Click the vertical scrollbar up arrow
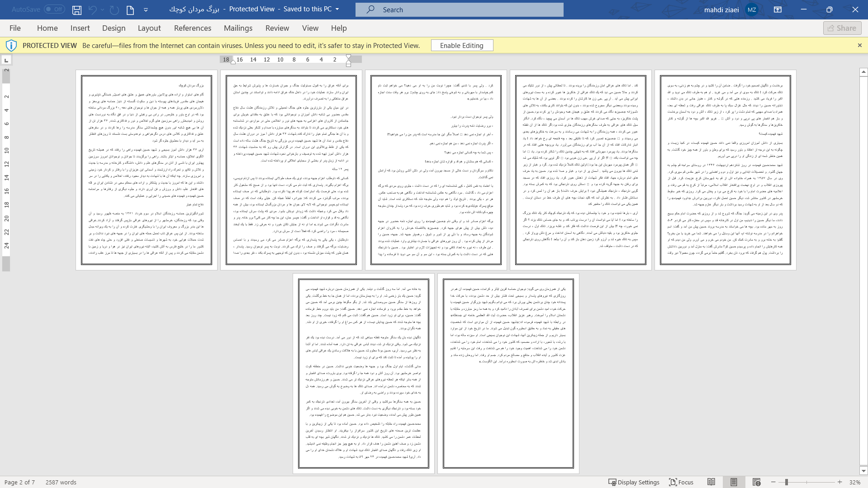This screenshot has height=488, width=868. [x=863, y=72]
